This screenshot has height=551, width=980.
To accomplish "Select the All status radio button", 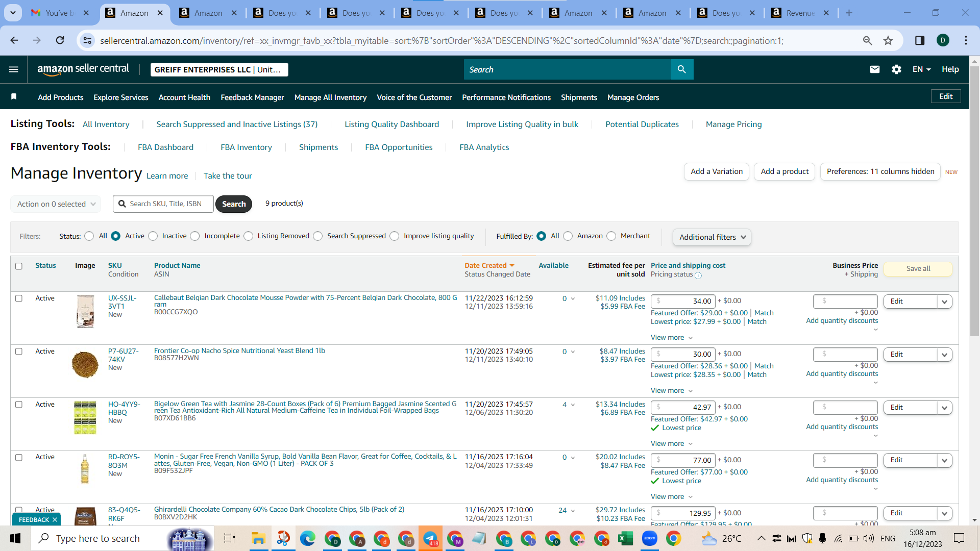I will pyautogui.click(x=89, y=236).
